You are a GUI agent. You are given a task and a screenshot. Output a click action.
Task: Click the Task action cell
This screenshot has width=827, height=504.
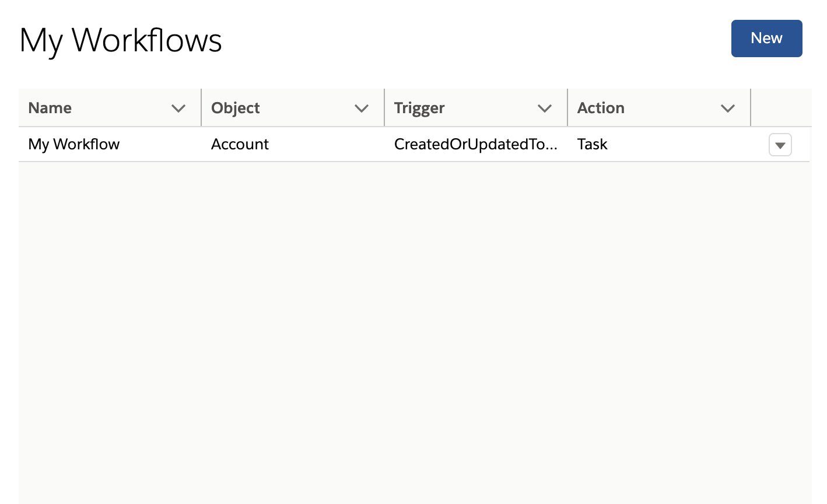[x=593, y=145]
